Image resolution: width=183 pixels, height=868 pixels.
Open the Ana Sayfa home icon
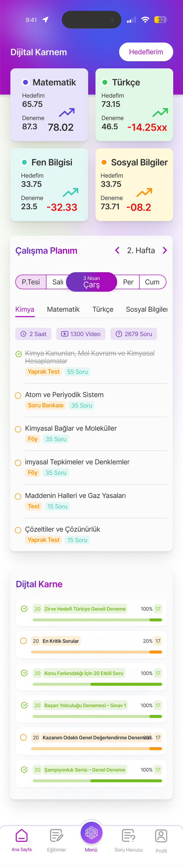(22, 836)
